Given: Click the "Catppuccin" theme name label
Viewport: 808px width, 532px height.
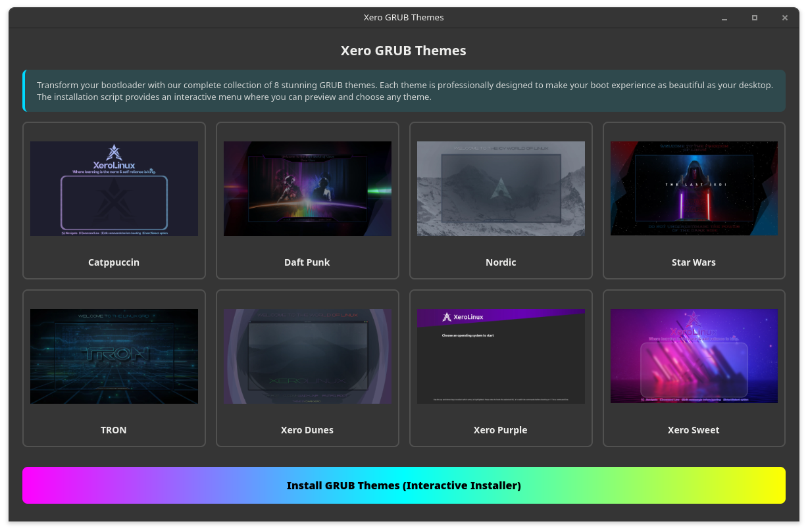Looking at the screenshot, I should click(114, 262).
